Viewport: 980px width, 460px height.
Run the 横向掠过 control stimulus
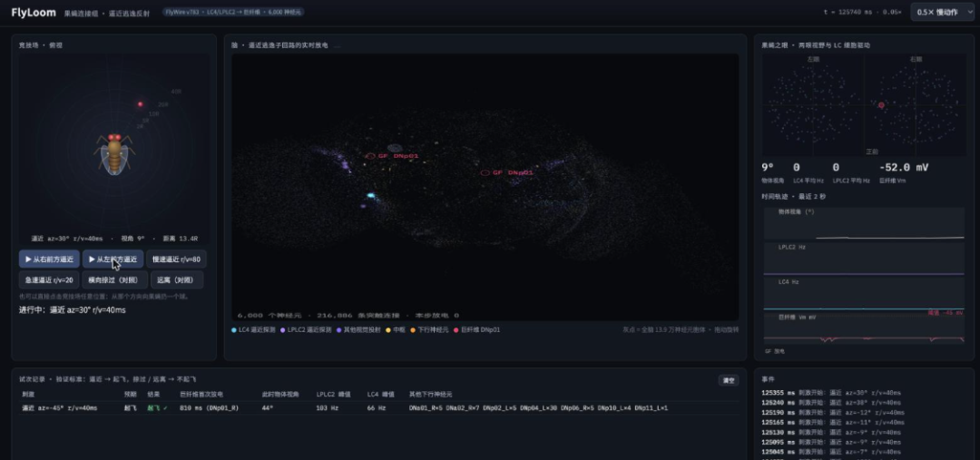click(x=115, y=279)
